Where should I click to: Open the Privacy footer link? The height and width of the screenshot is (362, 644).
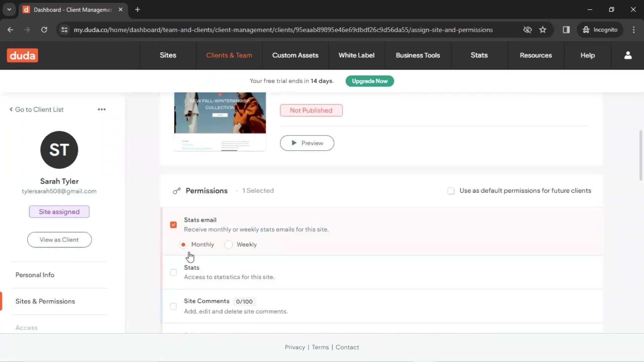[295, 347]
